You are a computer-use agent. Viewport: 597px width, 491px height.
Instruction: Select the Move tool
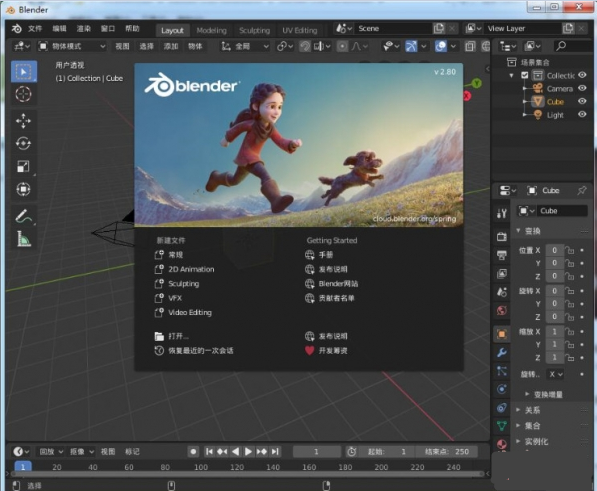24,121
